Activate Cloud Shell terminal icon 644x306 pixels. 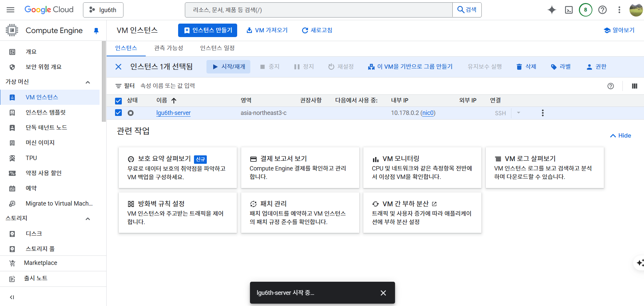pos(569,10)
